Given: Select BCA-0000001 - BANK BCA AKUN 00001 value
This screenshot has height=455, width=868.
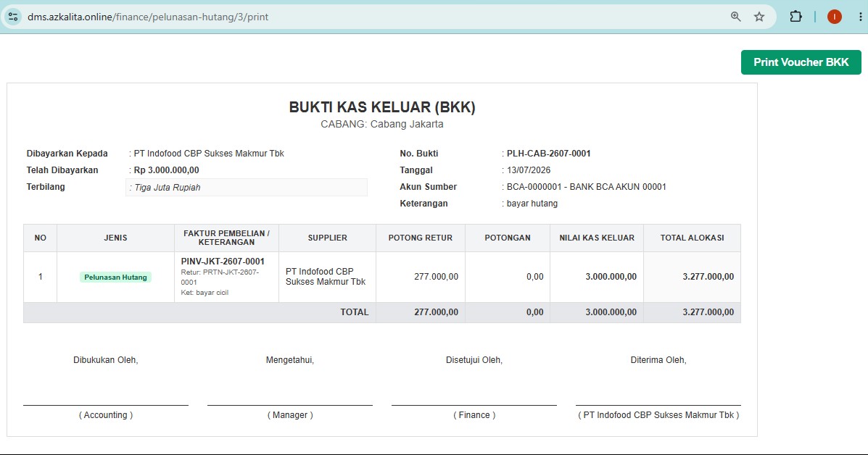Looking at the screenshot, I should [x=586, y=187].
